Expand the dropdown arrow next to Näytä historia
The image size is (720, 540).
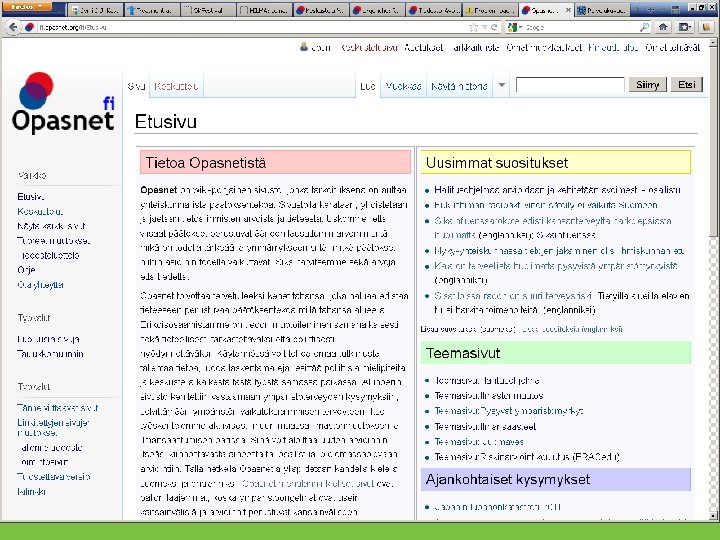point(501,85)
